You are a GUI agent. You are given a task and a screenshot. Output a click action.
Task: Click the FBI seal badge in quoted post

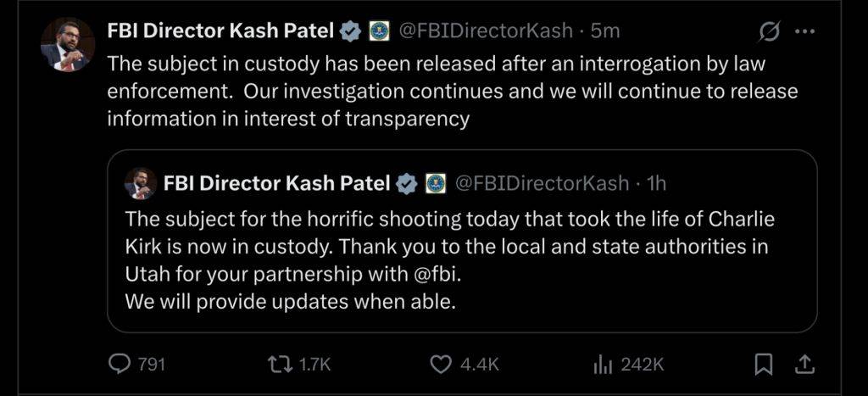click(436, 182)
